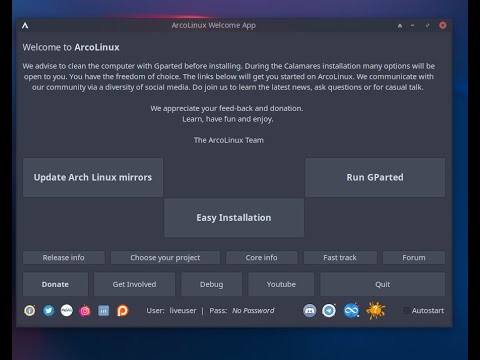Start Easy Installation
The width and height of the screenshot is (480, 360).
(234, 218)
